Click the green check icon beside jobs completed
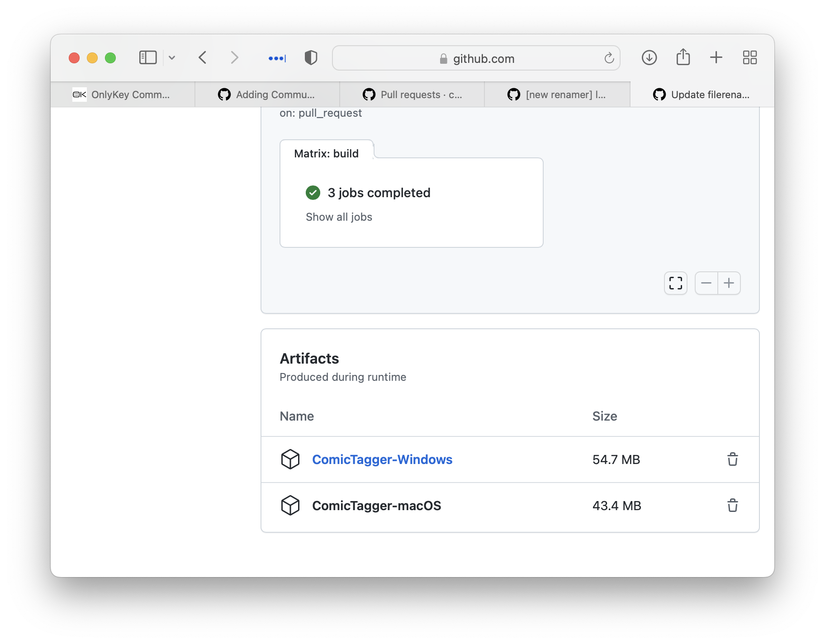Viewport: 825px width, 644px height. [x=313, y=193]
